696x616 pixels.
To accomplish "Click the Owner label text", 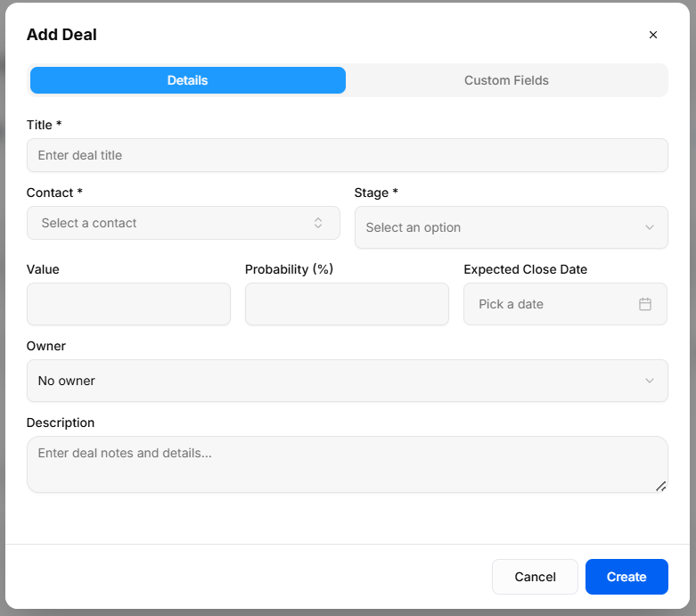I will (46, 346).
